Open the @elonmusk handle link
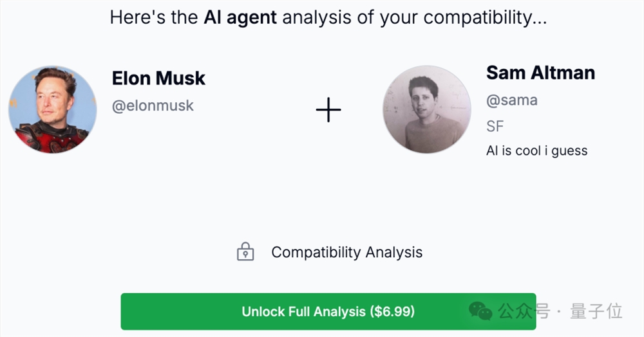644x337 pixels. [153, 105]
